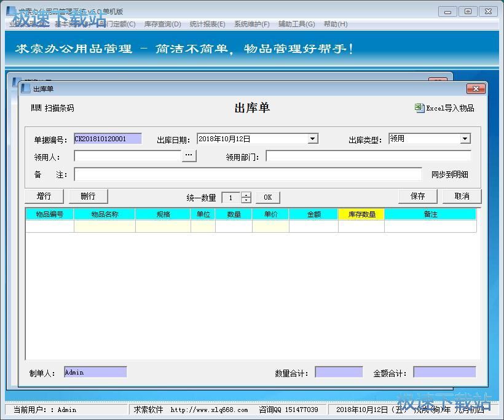Screen dimensions: 504x420
Task: Open the 出库日期 date dropdown
Action: (312, 139)
